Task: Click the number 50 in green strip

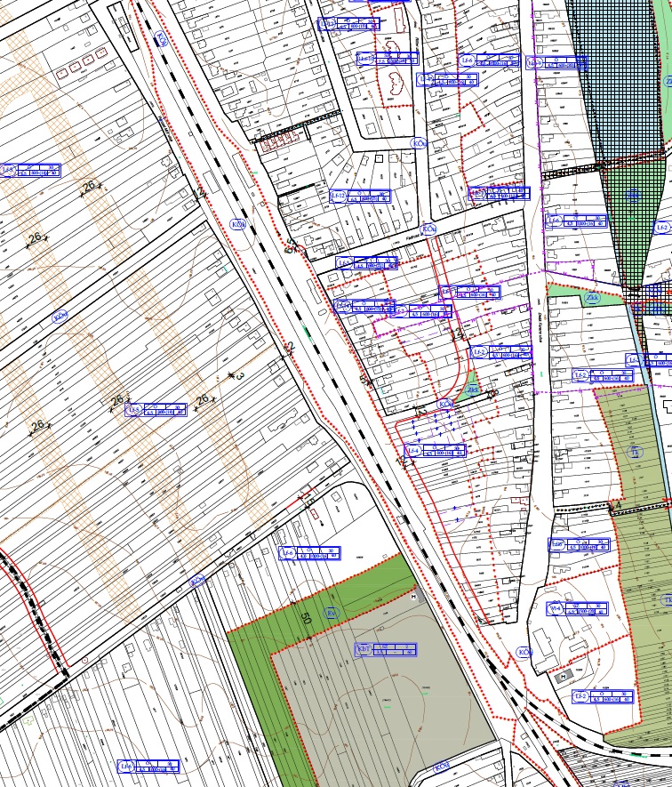Action: tap(307, 617)
